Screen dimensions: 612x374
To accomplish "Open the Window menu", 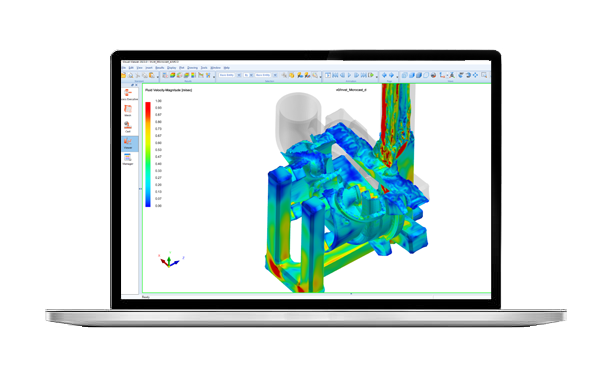I will (x=215, y=68).
